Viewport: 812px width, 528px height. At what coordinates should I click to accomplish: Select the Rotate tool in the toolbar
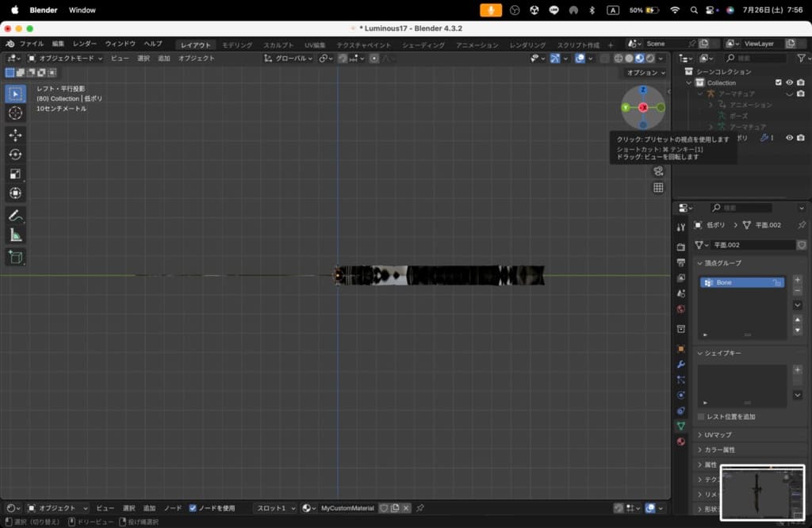(x=15, y=155)
